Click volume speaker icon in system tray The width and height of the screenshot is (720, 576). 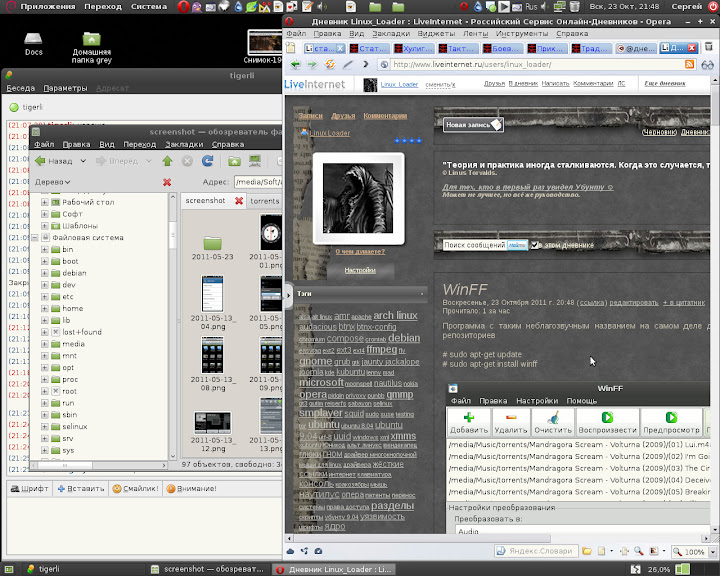click(x=545, y=6)
